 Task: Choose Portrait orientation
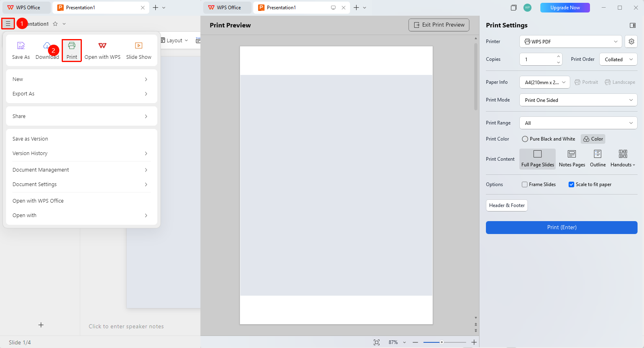(586, 82)
